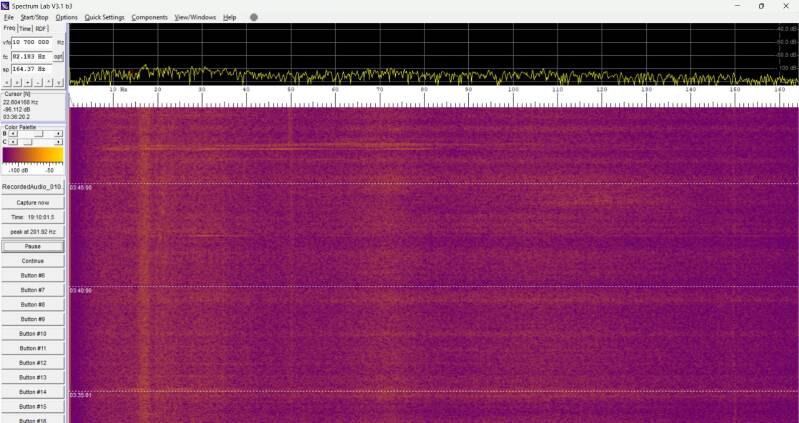Click the 100 Hz tick on frequency scale

513,90
